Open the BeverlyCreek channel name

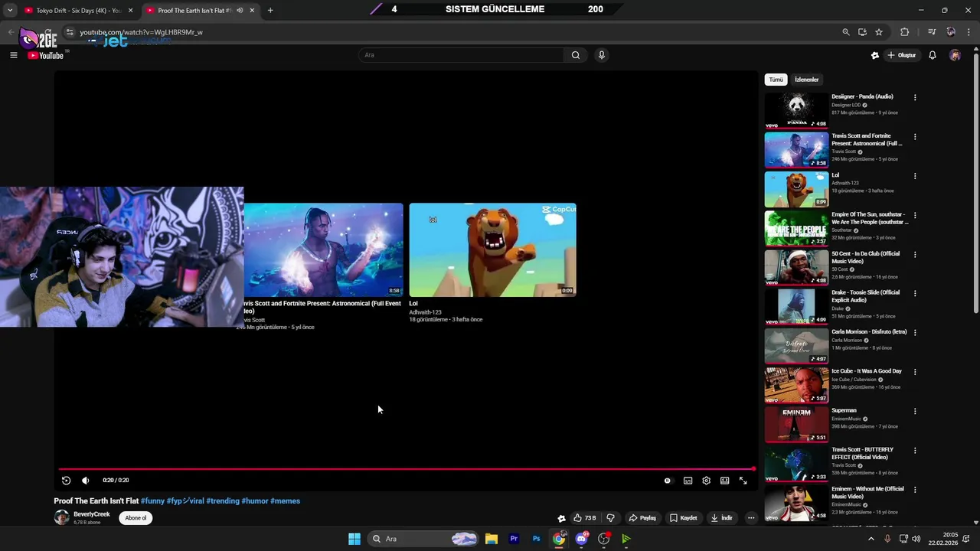point(92,514)
